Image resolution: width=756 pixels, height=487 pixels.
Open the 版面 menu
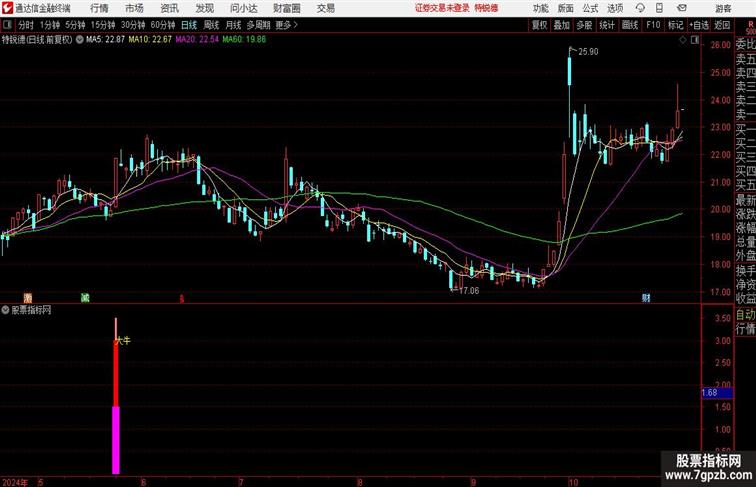[566, 8]
